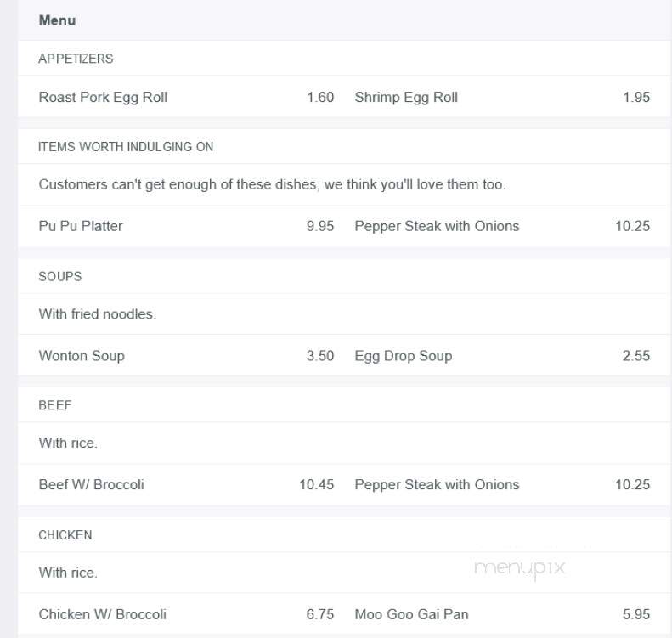Select Chicken W/ Broccoli item
Screen dimensions: 672x638
[x=103, y=614]
